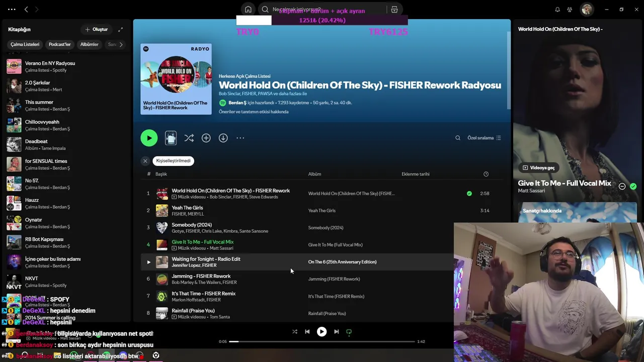Open friend activity icon
644x362 pixels.
point(570,10)
